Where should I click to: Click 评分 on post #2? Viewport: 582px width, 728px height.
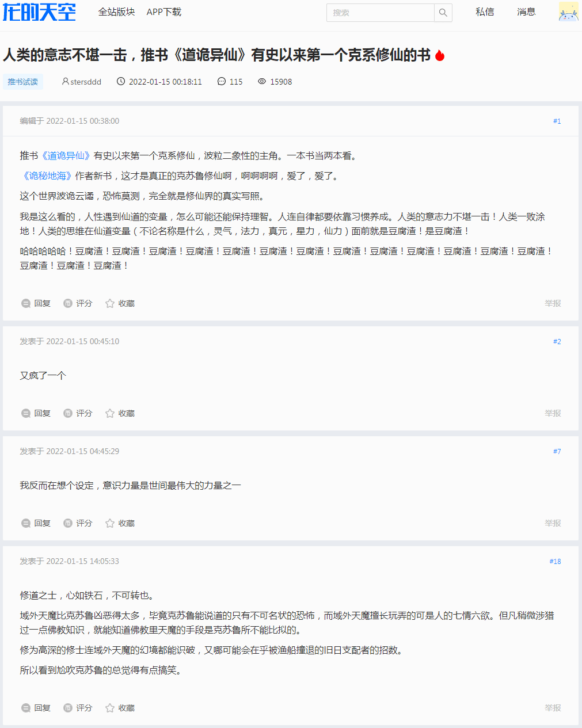point(84,413)
